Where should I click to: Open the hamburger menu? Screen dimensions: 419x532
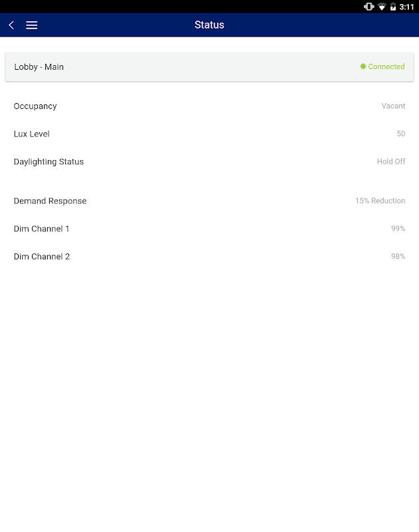coord(31,25)
